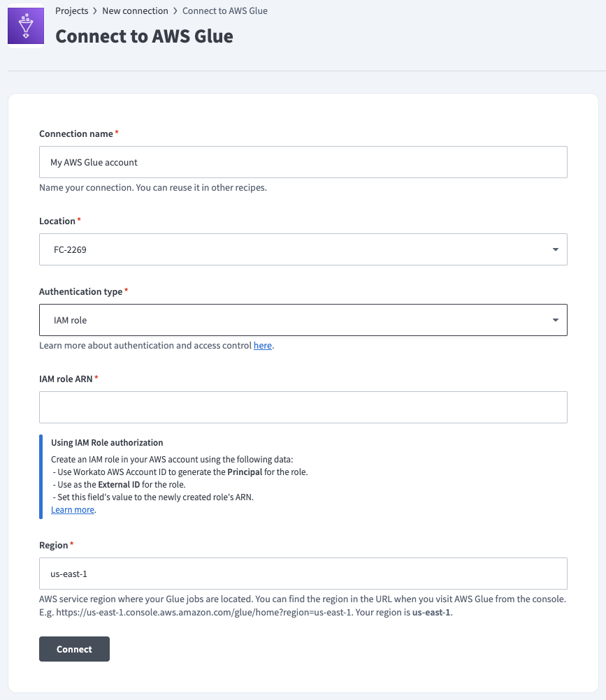
Task: Click Learn more in the IAM Role callout
Action: point(72,509)
